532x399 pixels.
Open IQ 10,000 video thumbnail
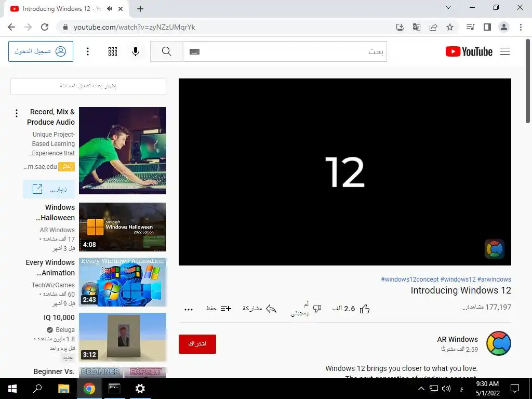pos(123,337)
